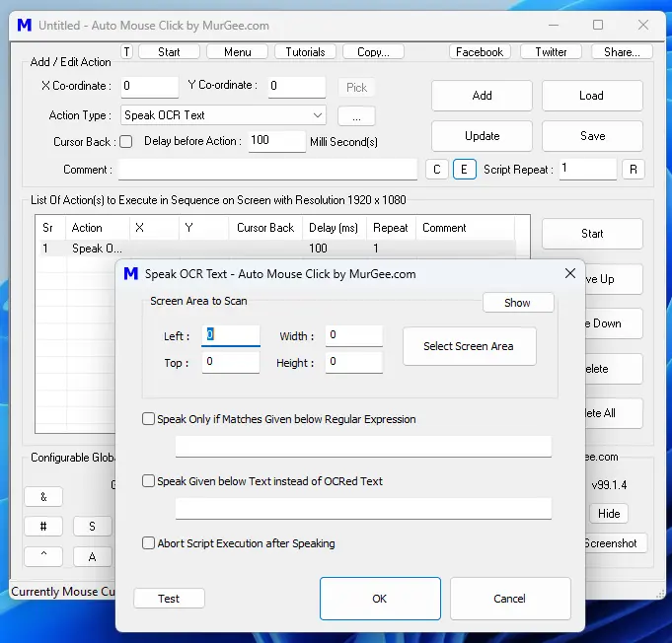Click the Action column header
The image size is (672, 643).
coord(98,228)
